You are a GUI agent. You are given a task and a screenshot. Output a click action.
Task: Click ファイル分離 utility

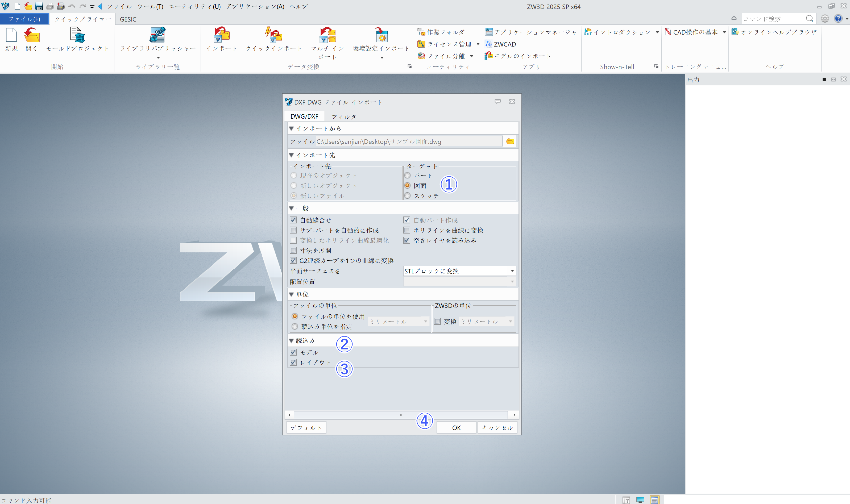click(441, 56)
